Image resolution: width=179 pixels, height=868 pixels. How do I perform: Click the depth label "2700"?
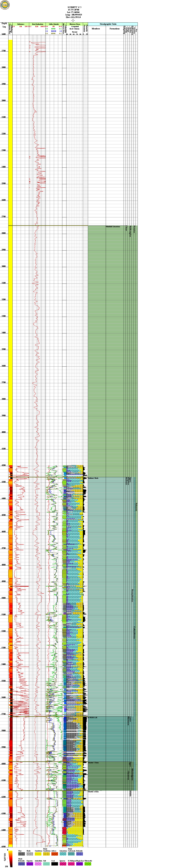point(4,217)
